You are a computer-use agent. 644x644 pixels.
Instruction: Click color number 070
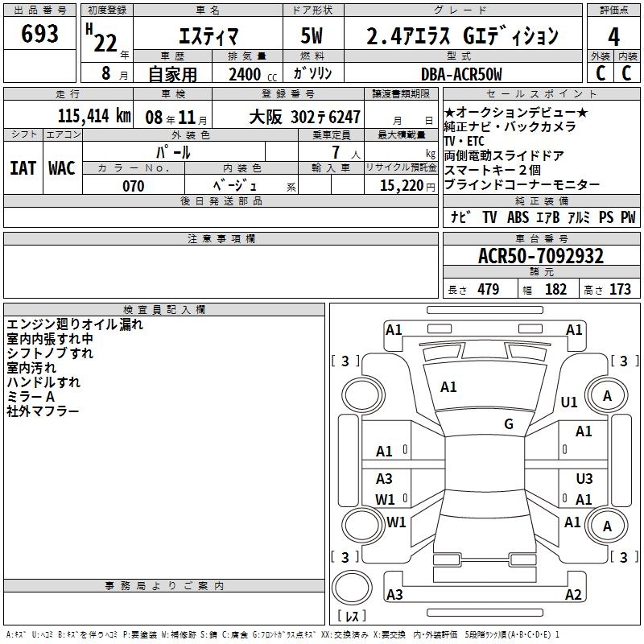(134, 186)
